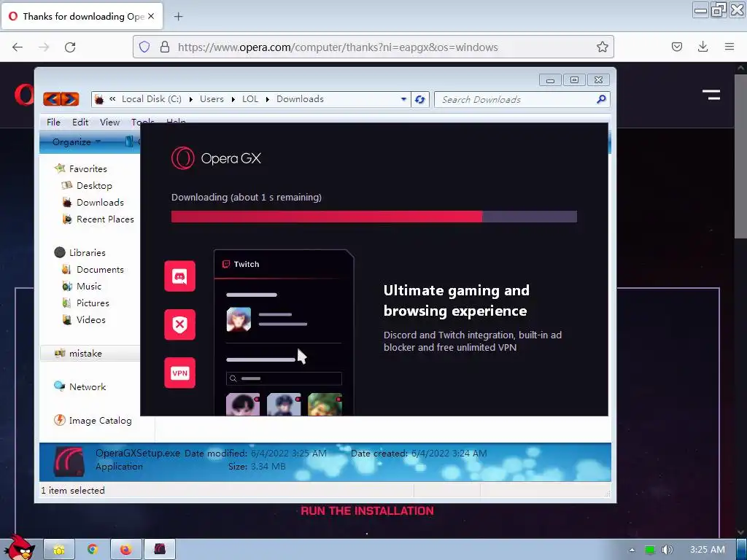Open the File menu in Explorer
The width and height of the screenshot is (747, 560).
[x=53, y=122]
